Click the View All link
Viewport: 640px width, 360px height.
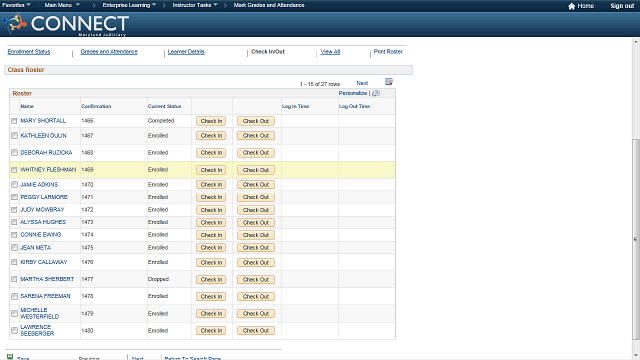point(330,51)
